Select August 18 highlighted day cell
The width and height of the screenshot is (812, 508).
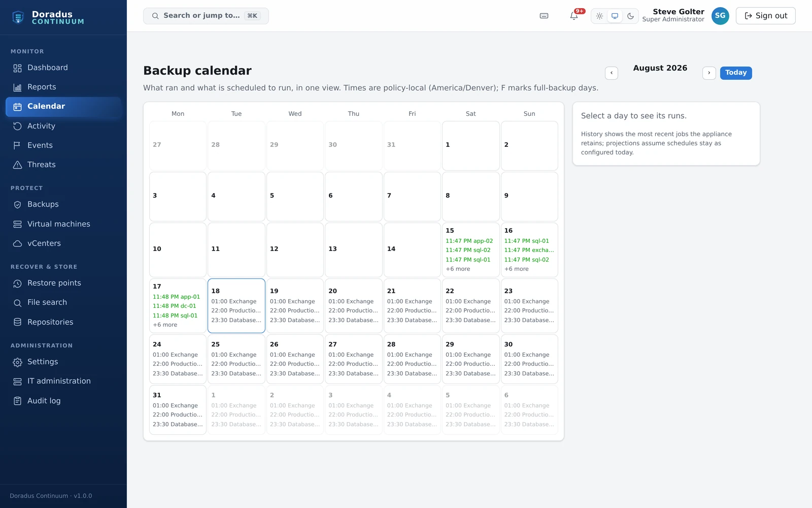pos(236,306)
